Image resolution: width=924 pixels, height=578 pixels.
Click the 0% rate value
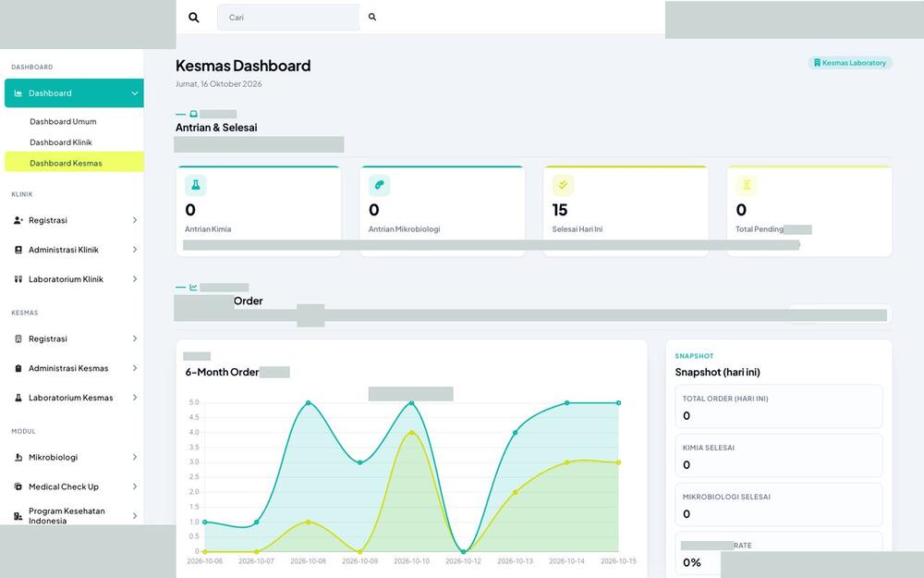pos(692,562)
